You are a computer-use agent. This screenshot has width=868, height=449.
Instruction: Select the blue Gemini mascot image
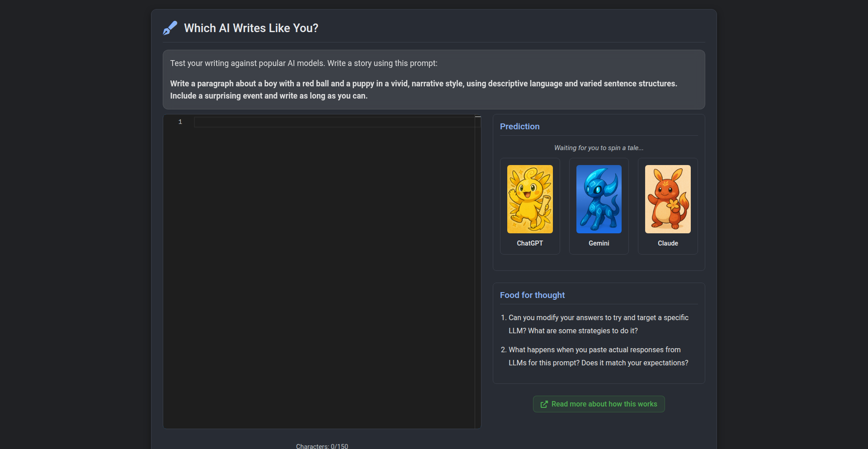tap(599, 199)
